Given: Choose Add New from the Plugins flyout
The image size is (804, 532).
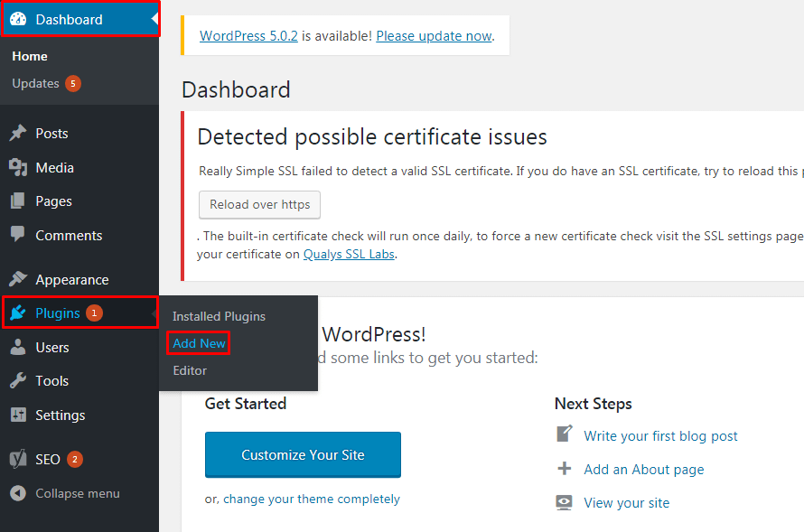Looking at the screenshot, I should tap(199, 343).
